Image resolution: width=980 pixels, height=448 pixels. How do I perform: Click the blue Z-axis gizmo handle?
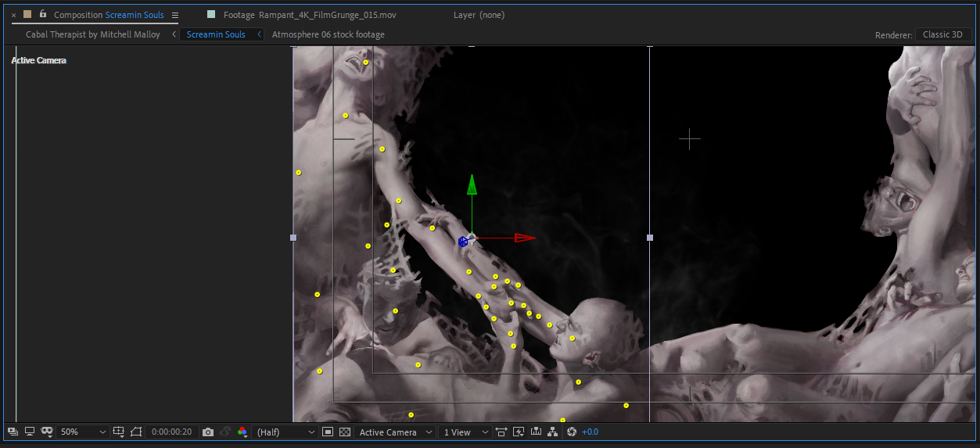(x=463, y=242)
